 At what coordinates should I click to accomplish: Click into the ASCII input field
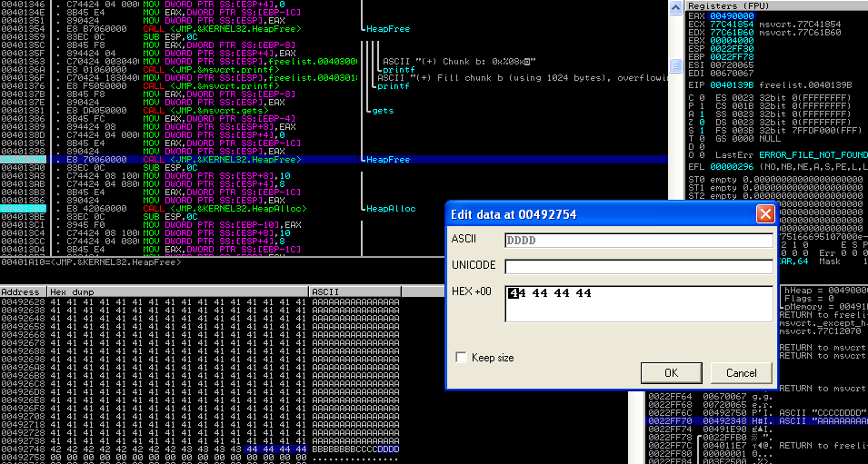(x=639, y=240)
